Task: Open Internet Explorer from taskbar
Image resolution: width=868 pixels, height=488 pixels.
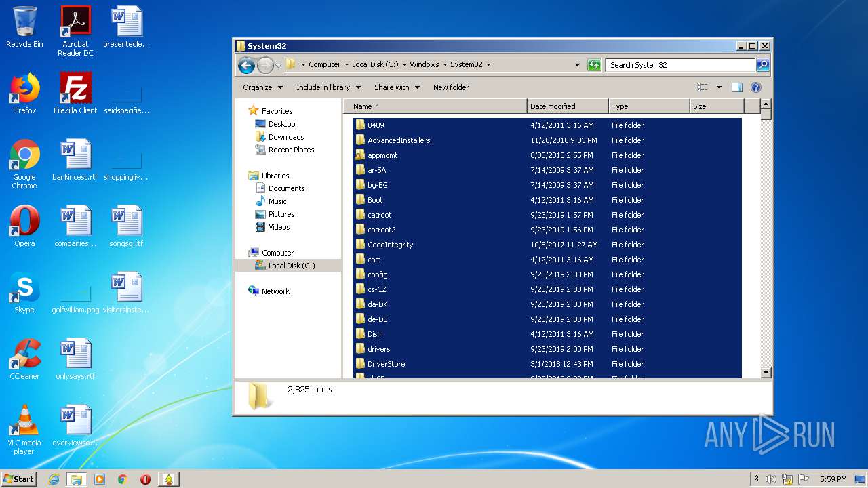Action: (54, 479)
